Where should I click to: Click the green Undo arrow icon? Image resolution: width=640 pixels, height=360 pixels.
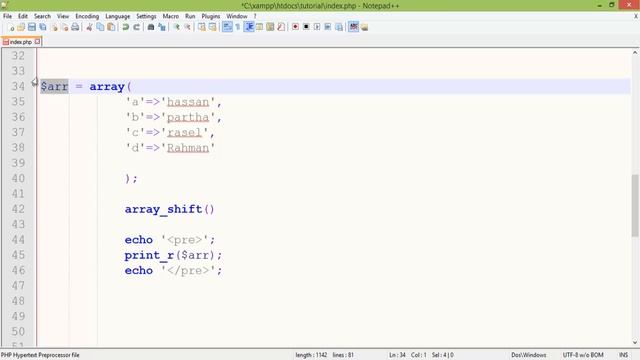point(126,27)
